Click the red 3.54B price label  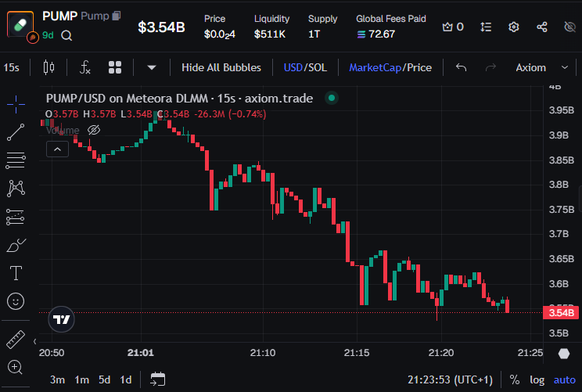click(561, 312)
